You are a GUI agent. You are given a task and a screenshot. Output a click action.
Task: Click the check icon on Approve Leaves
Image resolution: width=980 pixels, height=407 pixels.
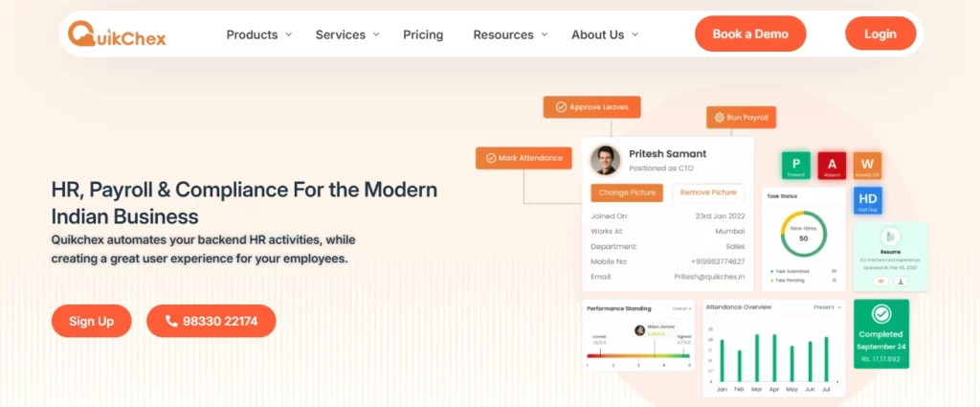pyautogui.click(x=560, y=107)
